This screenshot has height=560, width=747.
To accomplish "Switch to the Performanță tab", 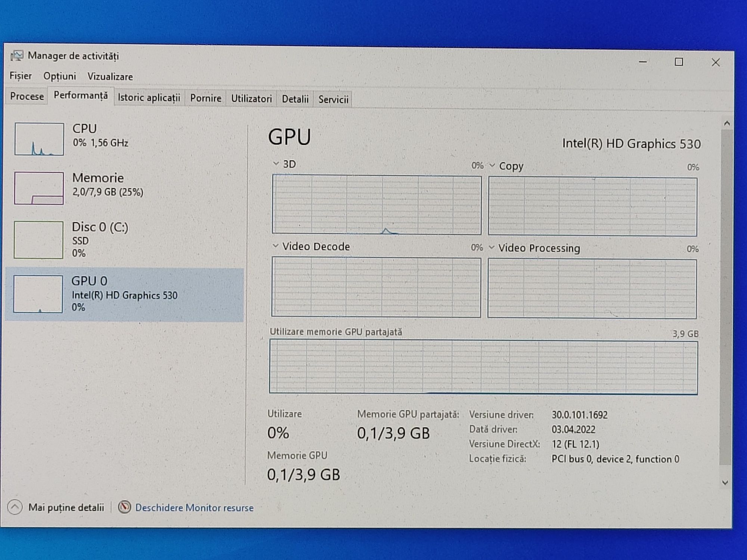I will pos(81,96).
